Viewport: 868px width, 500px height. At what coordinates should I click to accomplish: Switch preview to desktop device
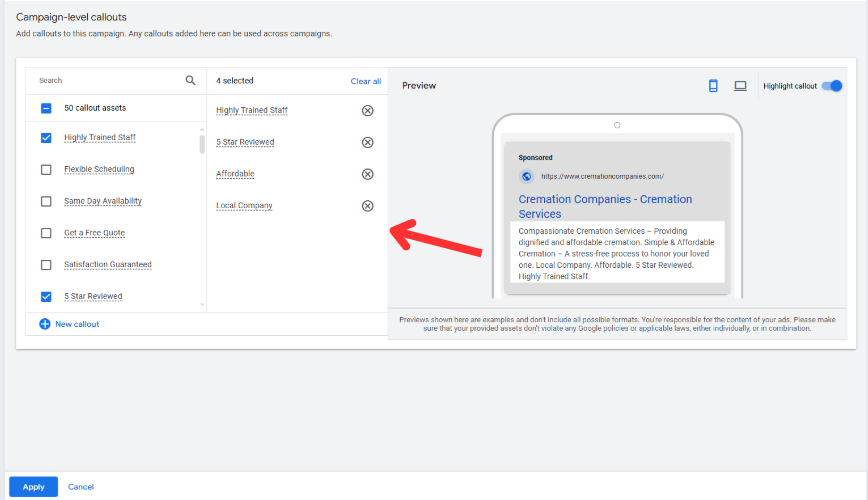[x=740, y=86]
